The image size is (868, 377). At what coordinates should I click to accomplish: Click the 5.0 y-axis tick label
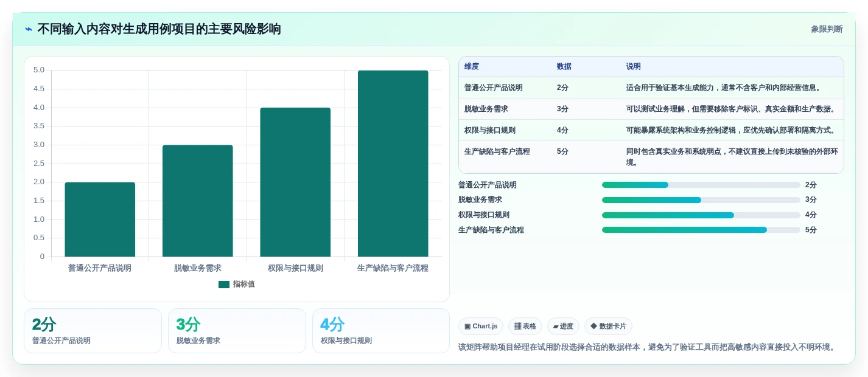(x=39, y=70)
